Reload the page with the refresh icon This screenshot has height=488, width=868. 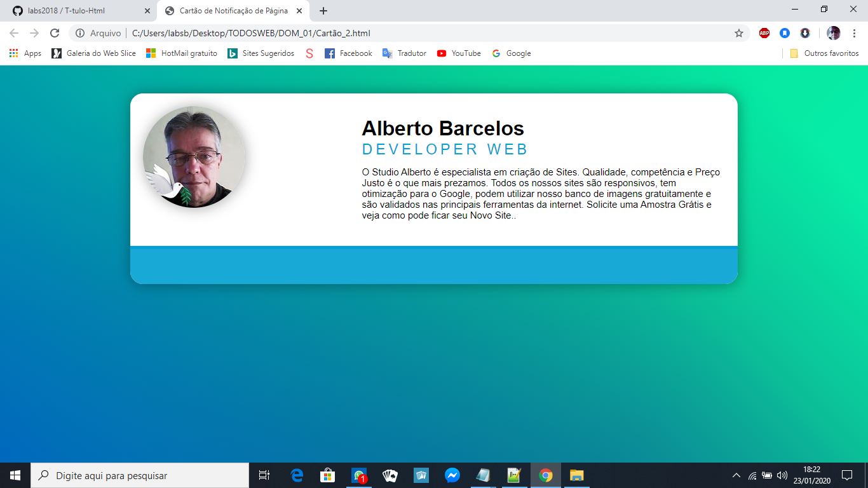[x=55, y=33]
